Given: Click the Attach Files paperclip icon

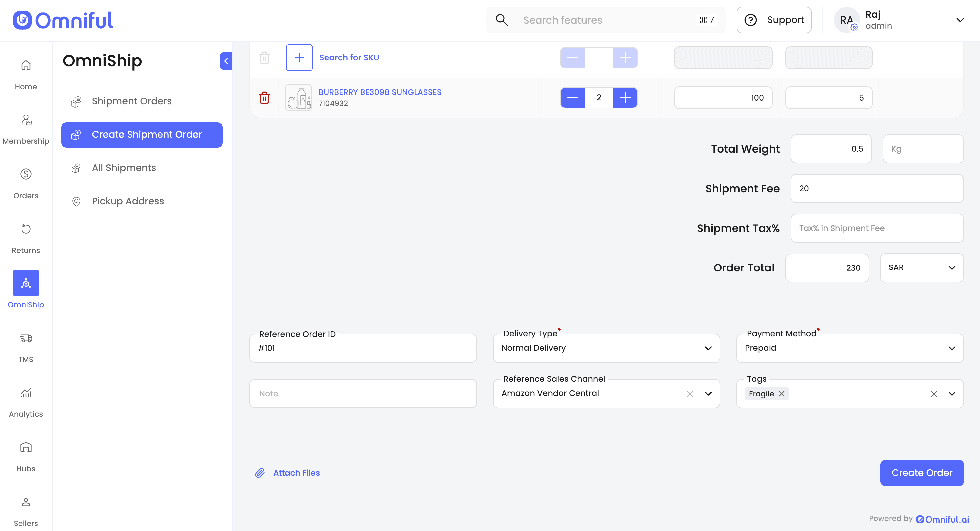Looking at the screenshot, I should tap(260, 472).
